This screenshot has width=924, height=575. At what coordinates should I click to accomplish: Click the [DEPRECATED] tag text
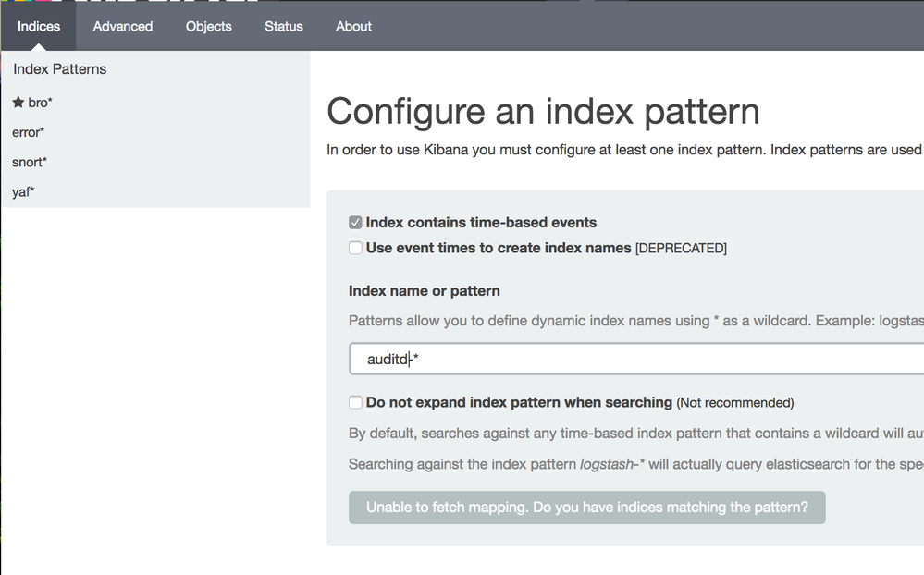pyautogui.click(x=681, y=249)
